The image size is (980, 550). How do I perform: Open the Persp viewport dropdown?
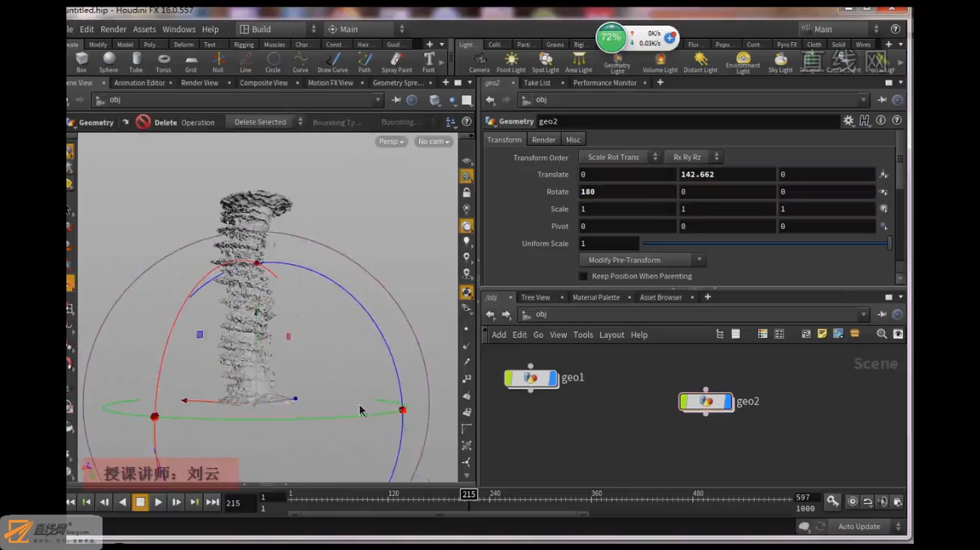tap(391, 142)
